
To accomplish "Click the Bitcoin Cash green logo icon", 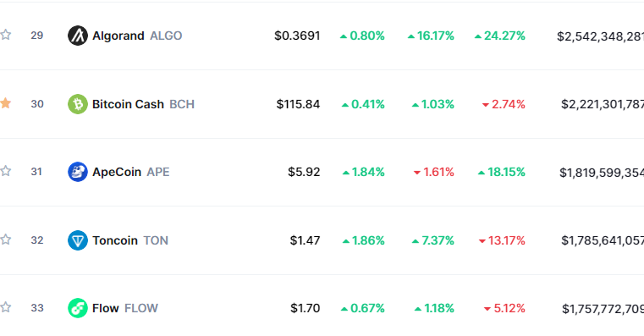I will [78, 104].
